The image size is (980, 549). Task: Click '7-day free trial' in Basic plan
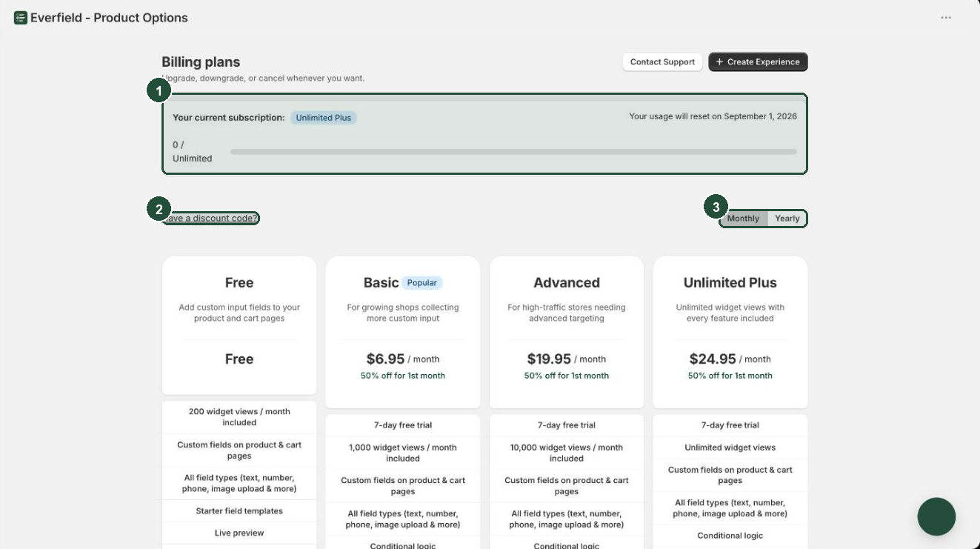coord(403,425)
